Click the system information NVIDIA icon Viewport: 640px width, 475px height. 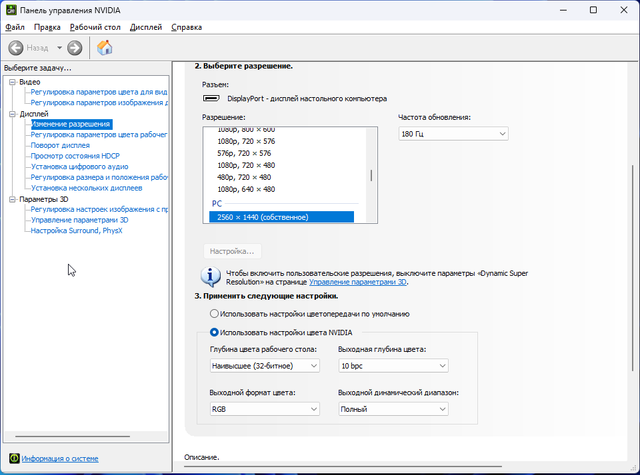[x=14, y=458]
